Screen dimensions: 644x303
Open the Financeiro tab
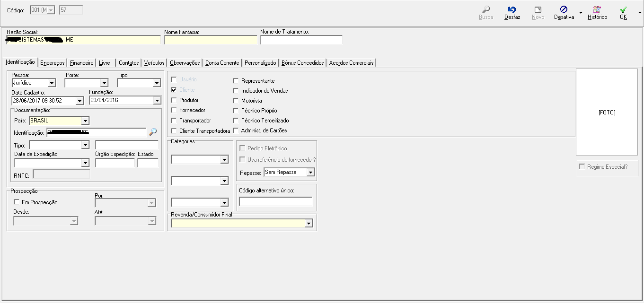tap(81, 63)
